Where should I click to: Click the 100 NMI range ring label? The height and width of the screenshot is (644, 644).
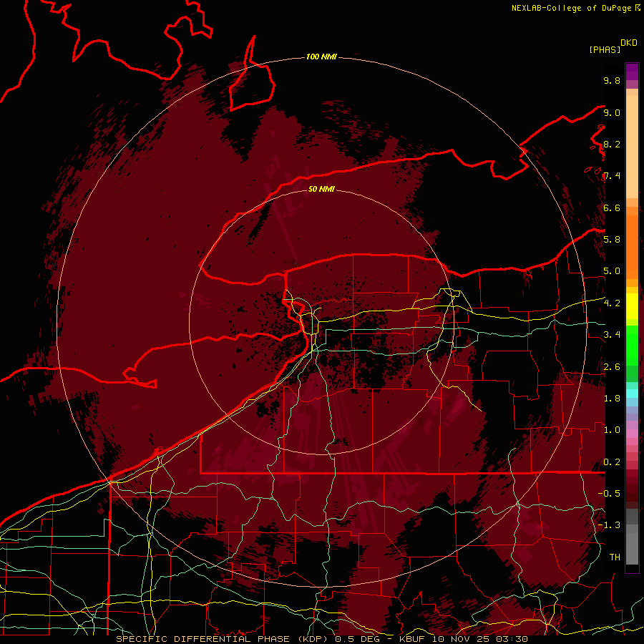coord(321,57)
